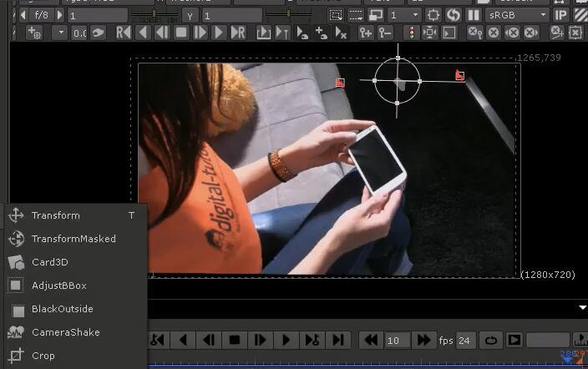Screen dimensions: 588x369
Task: Choose TransformMasked in the node menu
Action: [x=75, y=239]
